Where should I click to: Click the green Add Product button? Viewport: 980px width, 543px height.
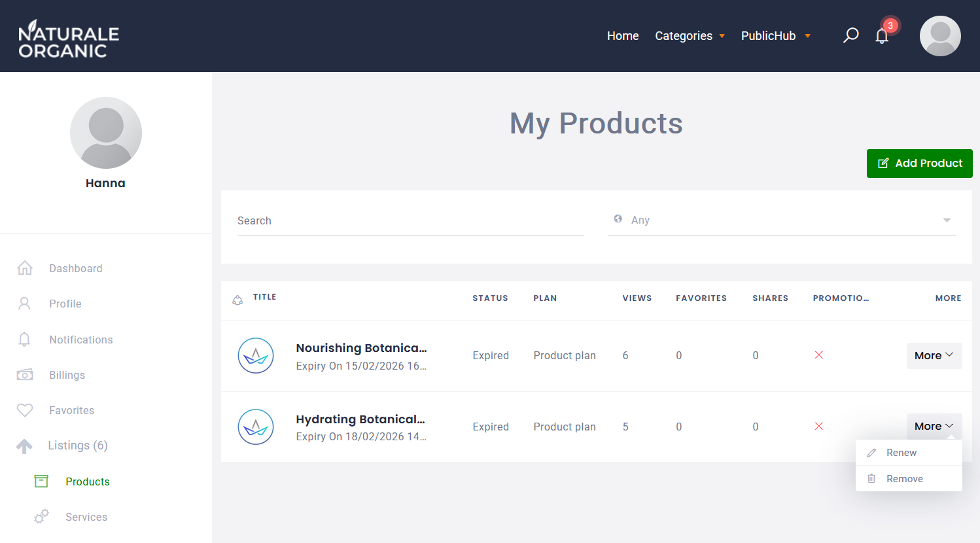[x=919, y=164]
